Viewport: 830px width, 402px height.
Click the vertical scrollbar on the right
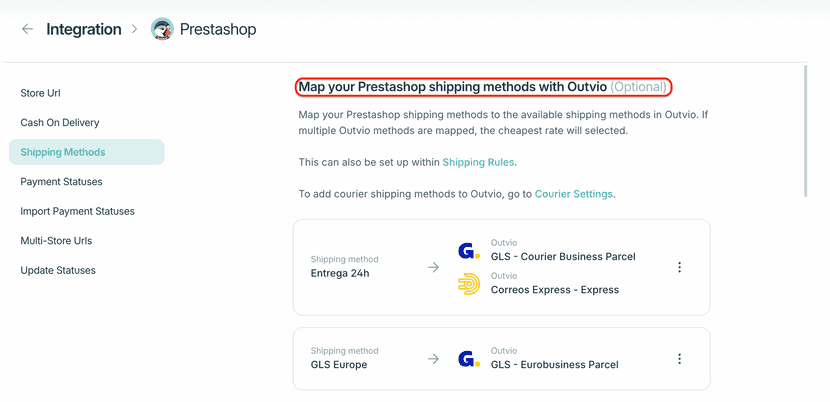[x=806, y=130]
